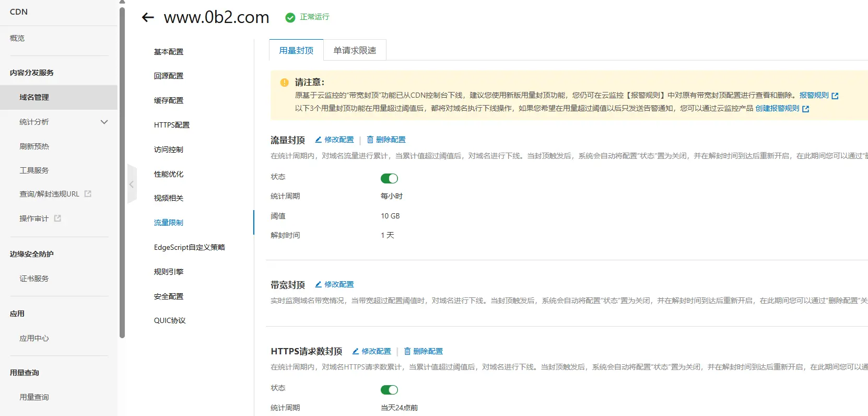Expand the 统计分析 menu chevron
The image size is (868, 416).
[x=104, y=122]
